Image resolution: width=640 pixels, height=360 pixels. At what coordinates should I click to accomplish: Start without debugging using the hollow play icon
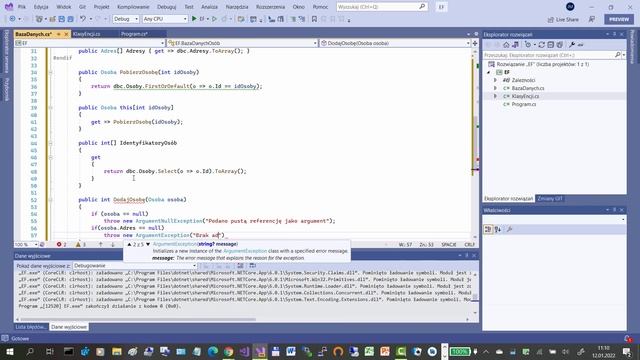pos(214,19)
